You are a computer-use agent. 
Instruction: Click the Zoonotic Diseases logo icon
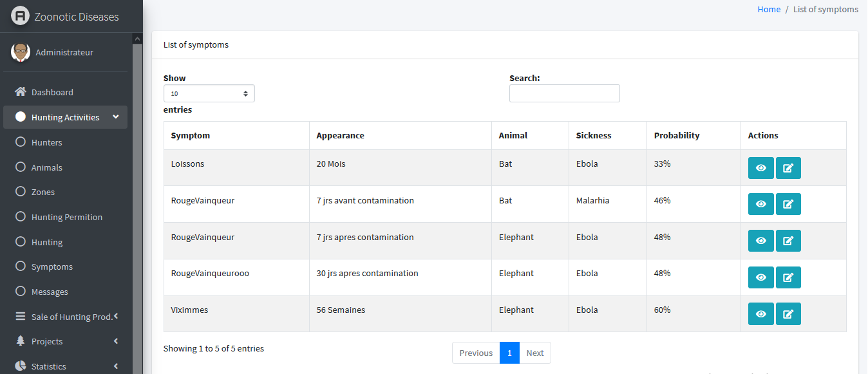point(21,16)
